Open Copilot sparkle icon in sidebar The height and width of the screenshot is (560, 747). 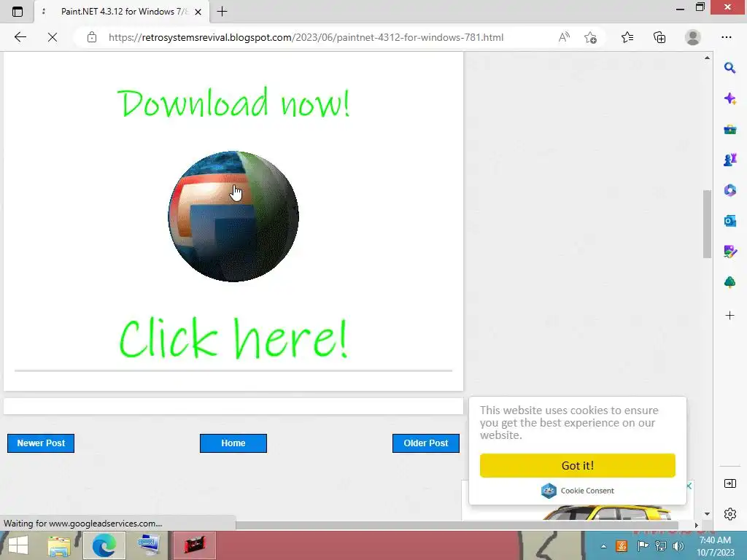coord(729,98)
